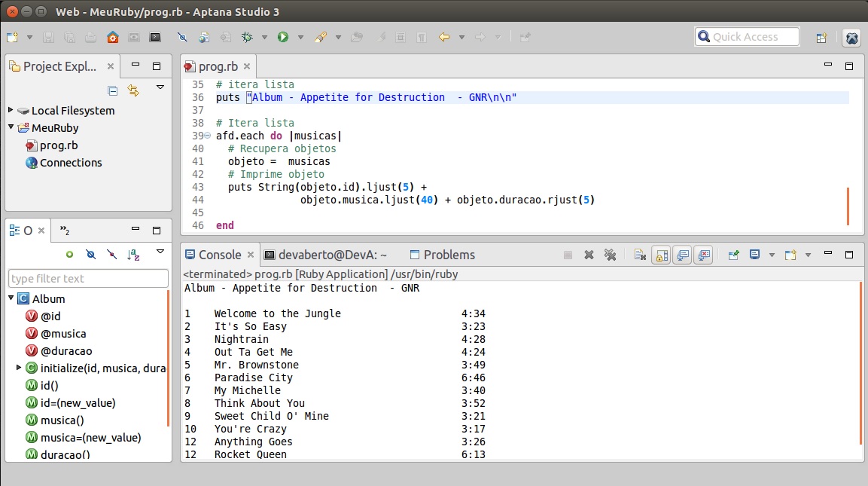This screenshot has height=486, width=868.
Task: Click Remove All Terminated Launches in Console
Action: 611,255
